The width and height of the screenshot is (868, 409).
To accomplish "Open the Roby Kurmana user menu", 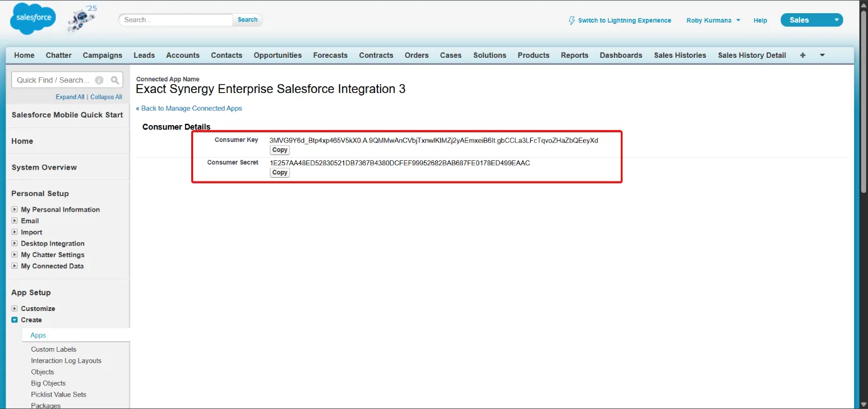I will pyautogui.click(x=713, y=20).
